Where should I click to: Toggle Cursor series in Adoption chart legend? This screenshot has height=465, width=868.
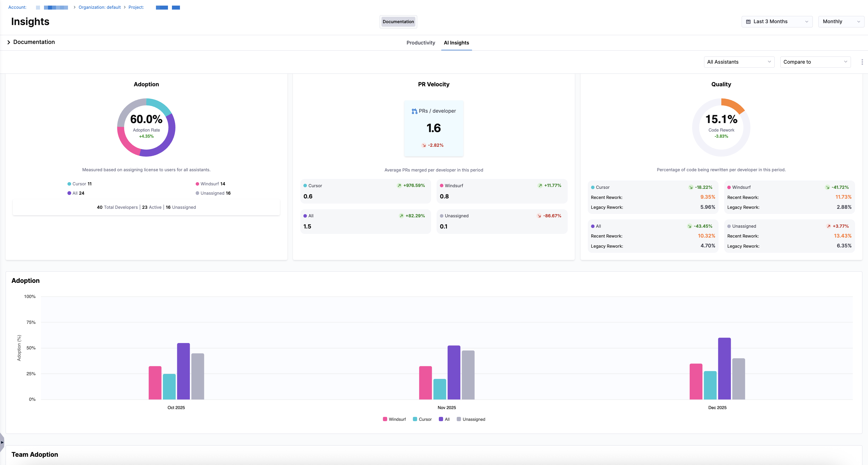point(422,419)
